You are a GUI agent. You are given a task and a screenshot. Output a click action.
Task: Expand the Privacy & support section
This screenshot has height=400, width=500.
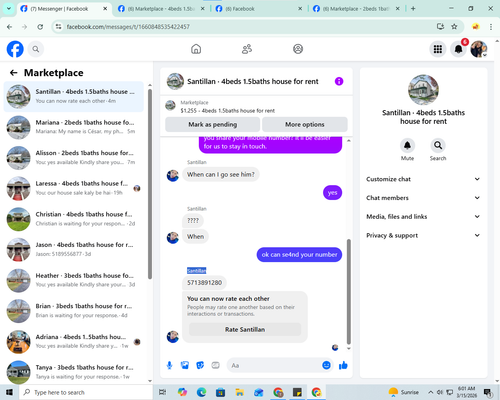click(423, 235)
